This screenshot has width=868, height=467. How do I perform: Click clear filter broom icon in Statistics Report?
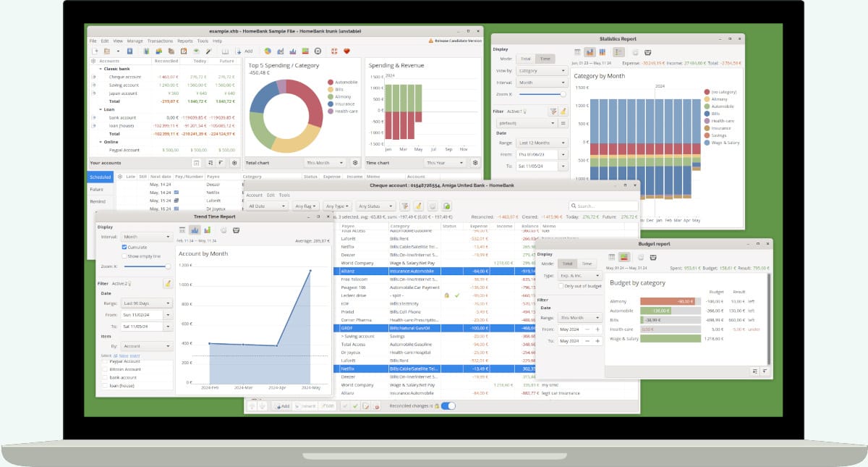tap(563, 112)
